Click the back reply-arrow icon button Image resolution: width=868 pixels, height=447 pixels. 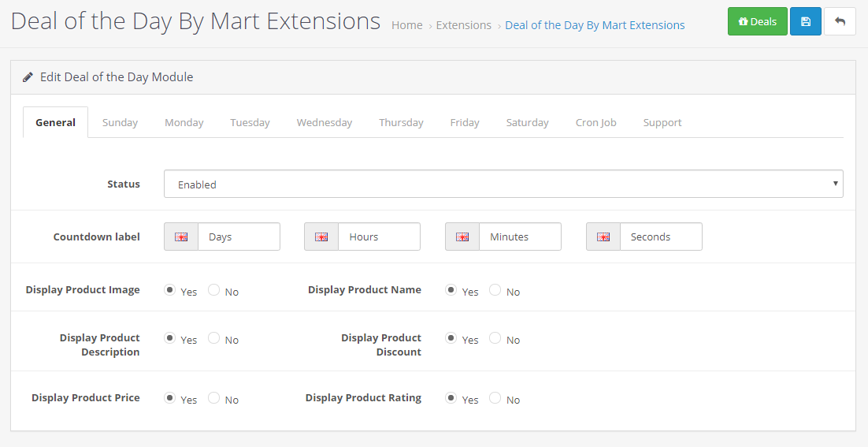[840, 21]
